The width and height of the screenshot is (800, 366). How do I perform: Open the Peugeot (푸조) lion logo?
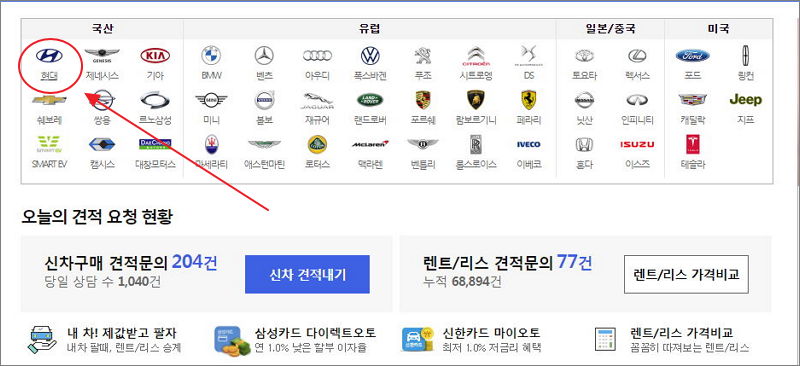pos(423,55)
